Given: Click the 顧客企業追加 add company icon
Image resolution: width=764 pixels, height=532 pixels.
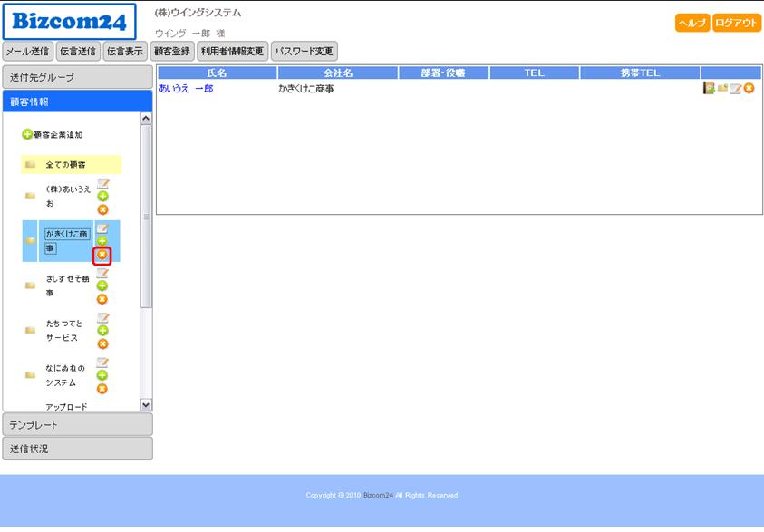Looking at the screenshot, I should pos(27,134).
